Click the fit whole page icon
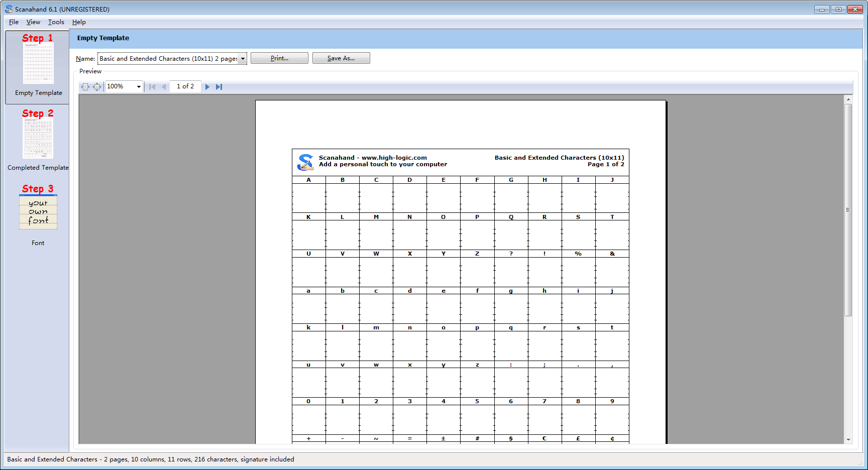The width and height of the screenshot is (868, 470). click(97, 87)
